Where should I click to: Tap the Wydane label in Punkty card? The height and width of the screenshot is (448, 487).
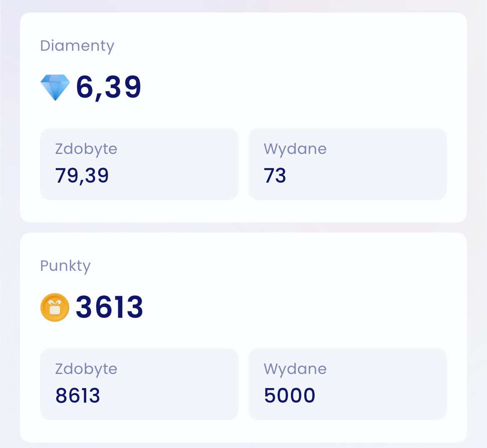click(295, 369)
